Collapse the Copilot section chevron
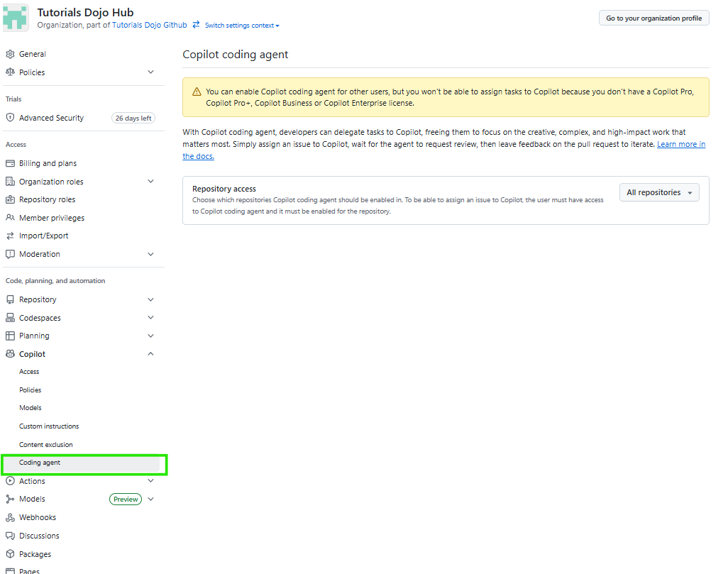The image size is (728, 574). point(150,353)
